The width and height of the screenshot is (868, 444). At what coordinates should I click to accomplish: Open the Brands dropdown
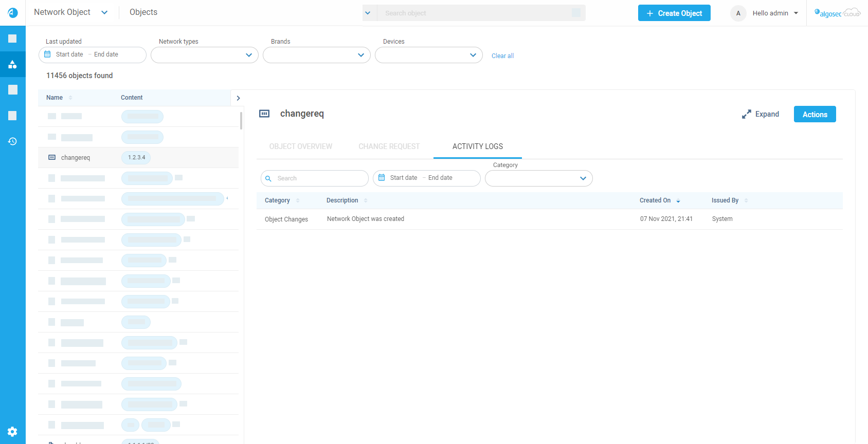point(317,55)
